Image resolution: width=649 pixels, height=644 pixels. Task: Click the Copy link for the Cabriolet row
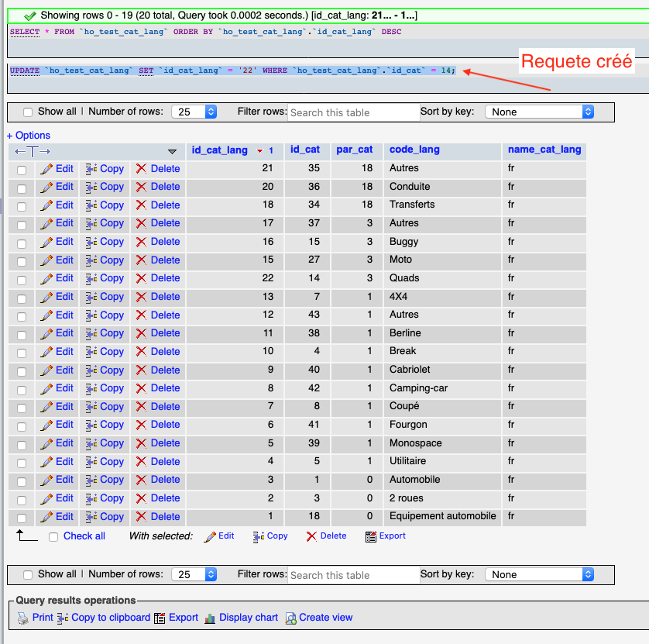pyautogui.click(x=112, y=370)
